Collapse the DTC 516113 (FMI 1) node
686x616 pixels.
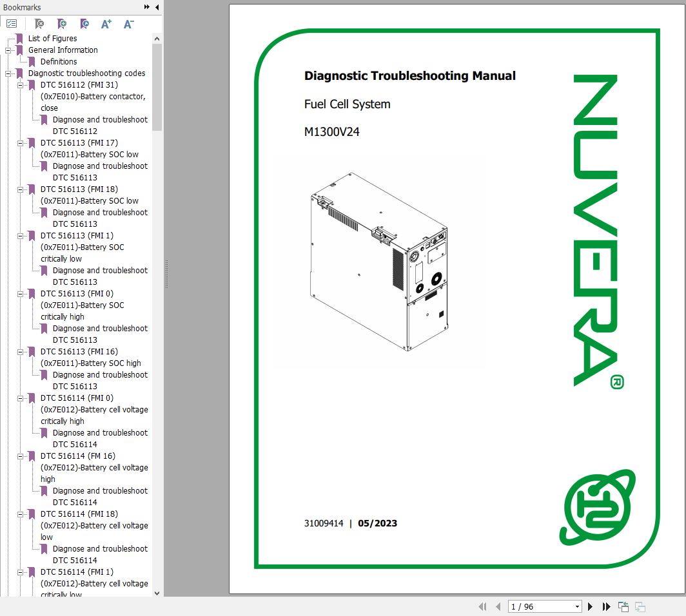(x=20, y=236)
